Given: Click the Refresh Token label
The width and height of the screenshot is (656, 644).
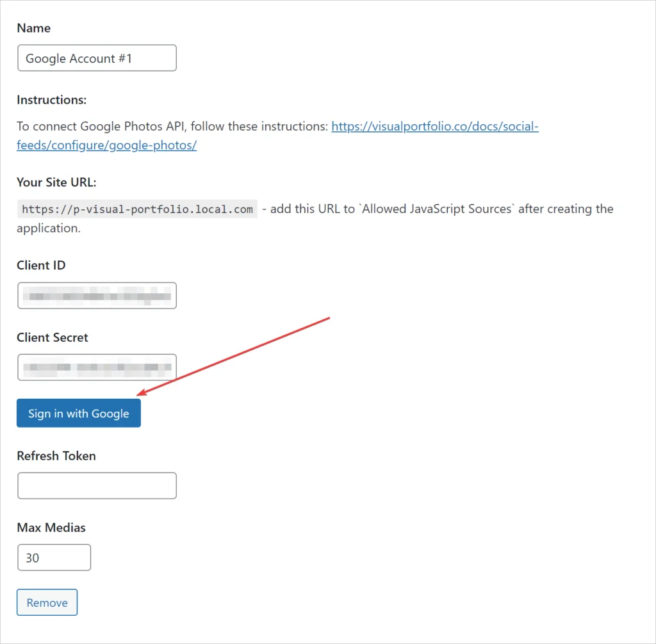Looking at the screenshot, I should point(56,456).
